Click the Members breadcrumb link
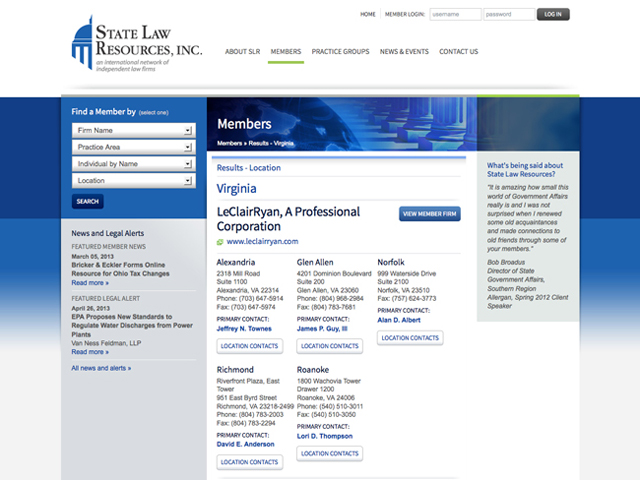 [x=229, y=143]
